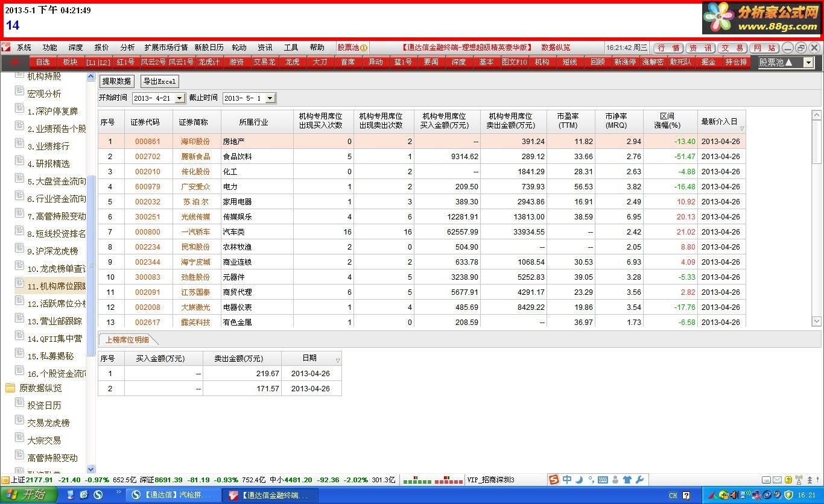Click the signal antenna icon in status bar
The height and width of the screenshot is (504, 824).
(799, 480)
